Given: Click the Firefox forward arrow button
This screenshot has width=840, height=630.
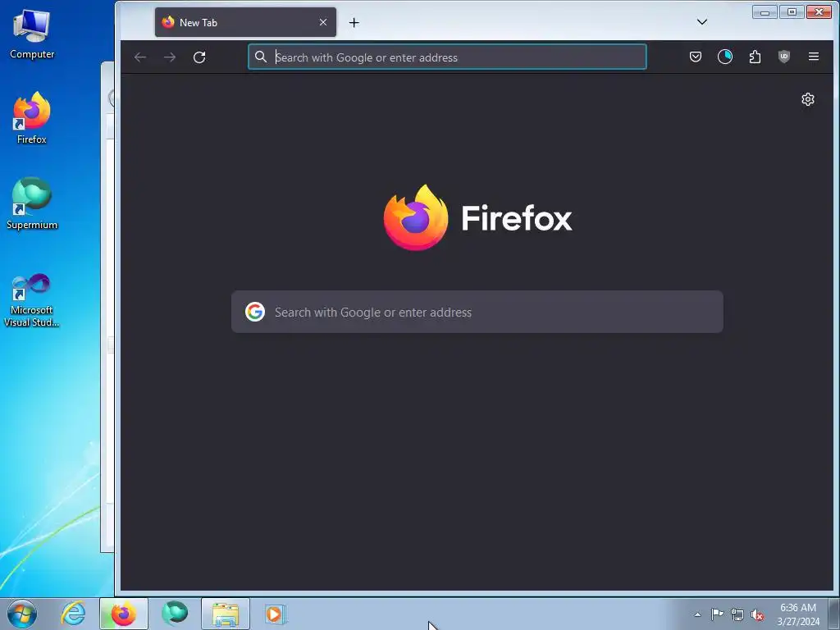Looking at the screenshot, I should [x=169, y=57].
